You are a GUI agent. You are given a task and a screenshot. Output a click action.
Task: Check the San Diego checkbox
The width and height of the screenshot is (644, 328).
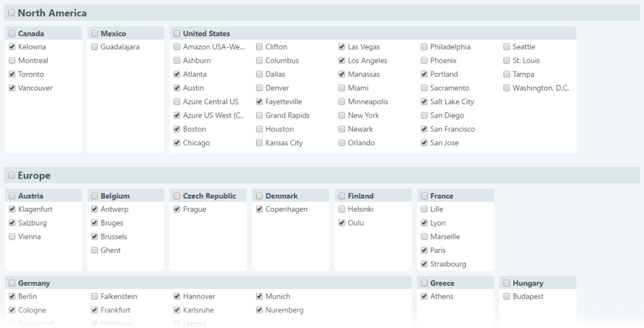pyautogui.click(x=425, y=116)
